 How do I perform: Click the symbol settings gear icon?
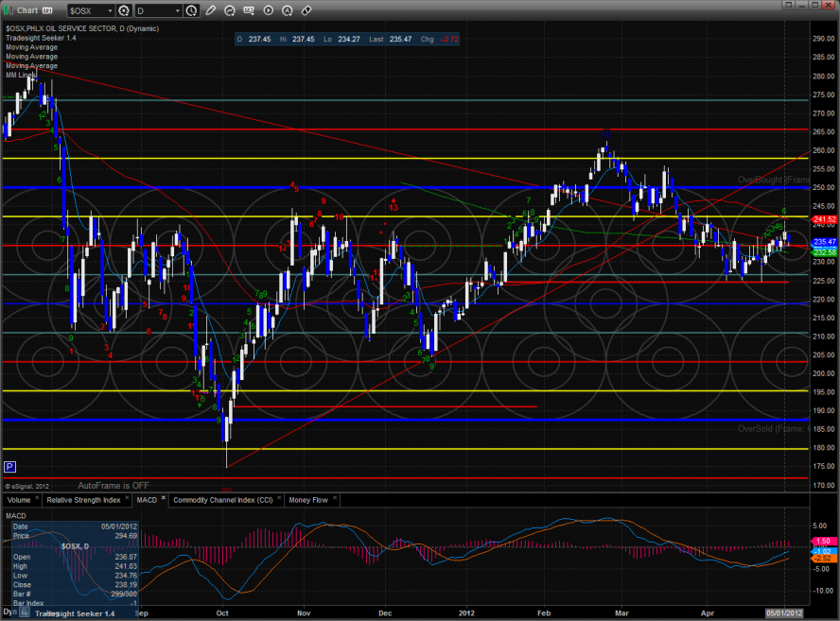tap(123, 10)
